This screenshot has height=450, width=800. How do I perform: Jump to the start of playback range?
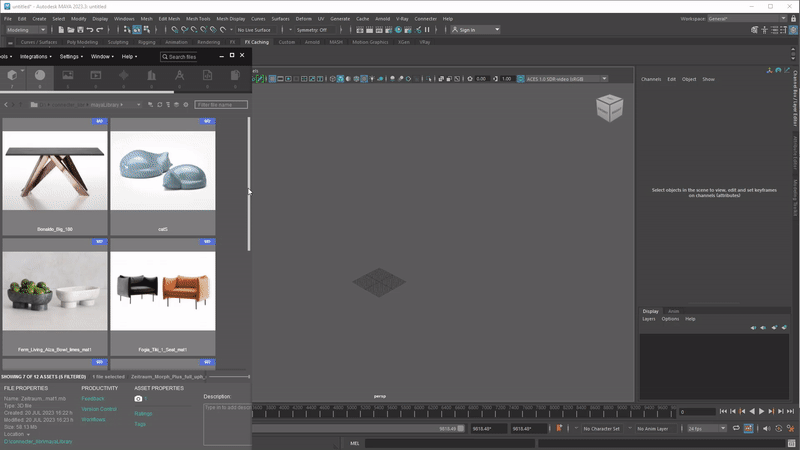[723, 411]
